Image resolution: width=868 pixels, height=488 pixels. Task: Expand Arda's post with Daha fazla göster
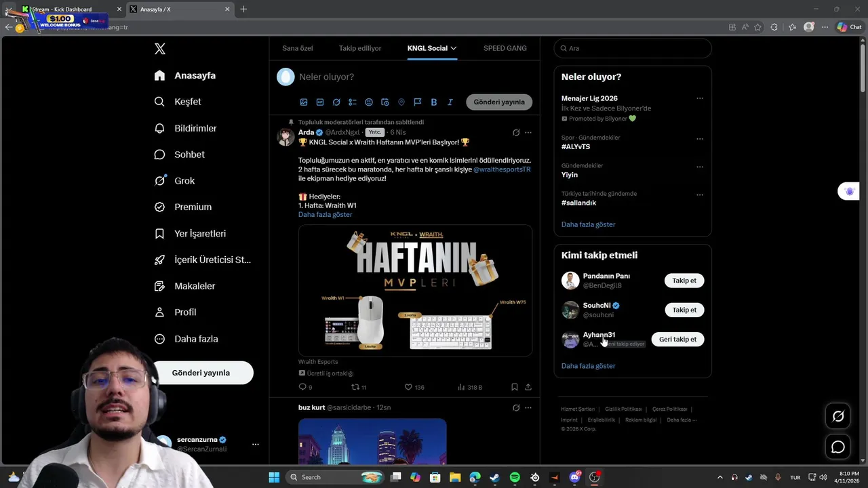tap(325, 215)
